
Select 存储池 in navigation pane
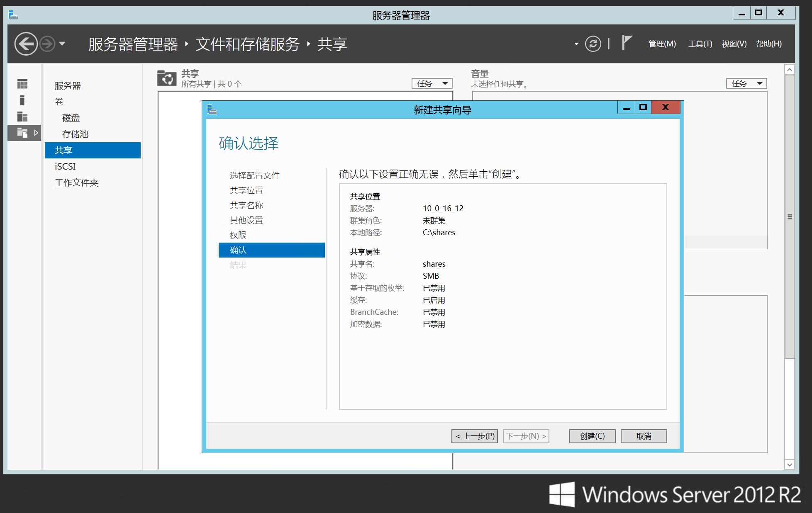point(75,134)
